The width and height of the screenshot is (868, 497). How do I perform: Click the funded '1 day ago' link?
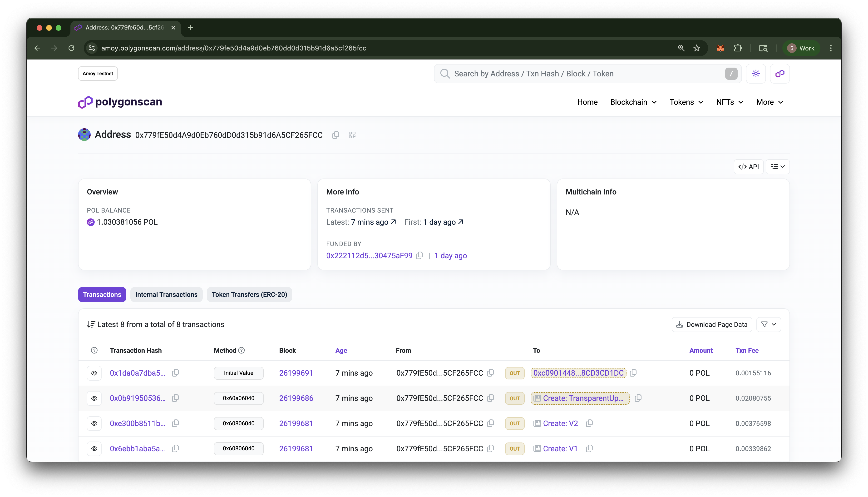[x=450, y=255]
